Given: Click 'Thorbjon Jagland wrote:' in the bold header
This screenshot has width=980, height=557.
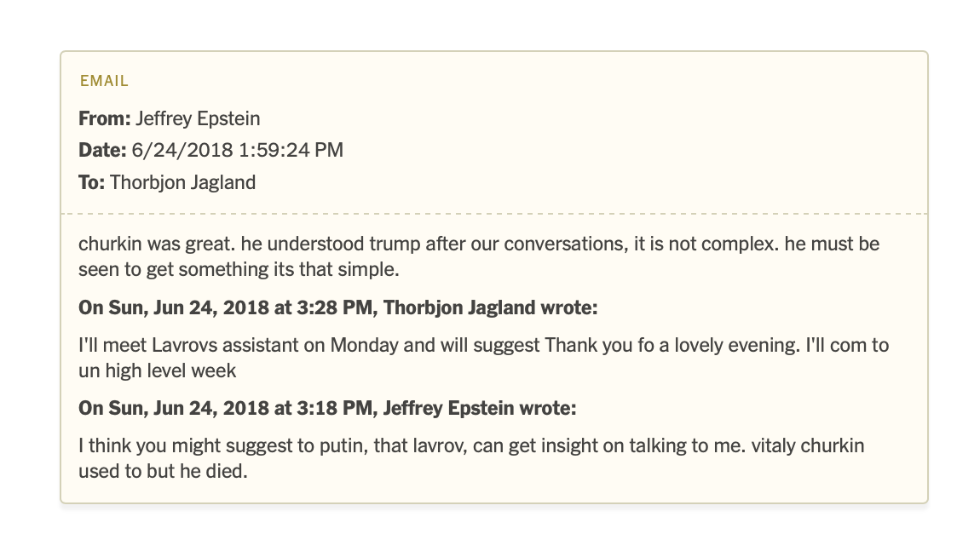Looking at the screenshot, I should (x=491, y=307).
